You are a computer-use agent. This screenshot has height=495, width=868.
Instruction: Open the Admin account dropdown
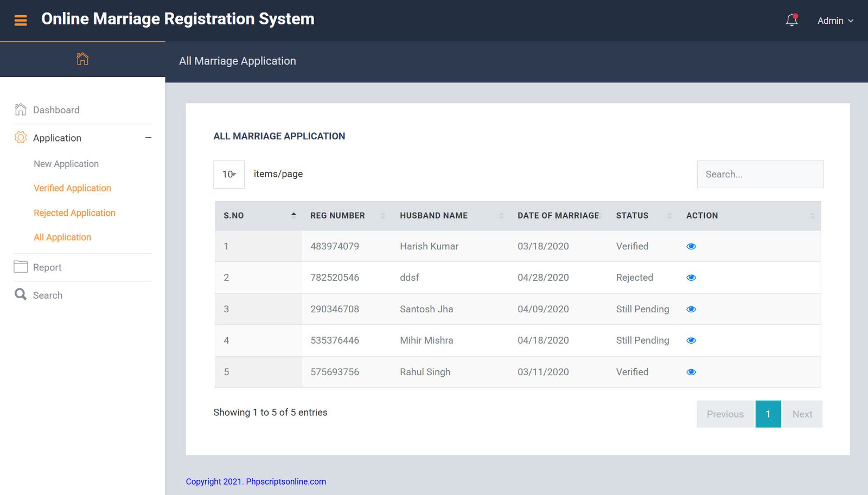click(x=835, y=21)
